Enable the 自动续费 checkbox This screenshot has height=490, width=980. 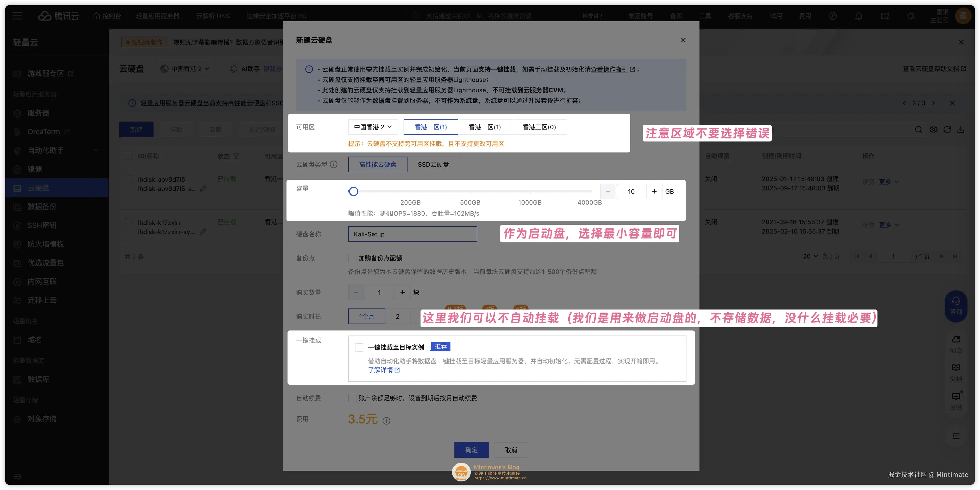click(352, 398)
